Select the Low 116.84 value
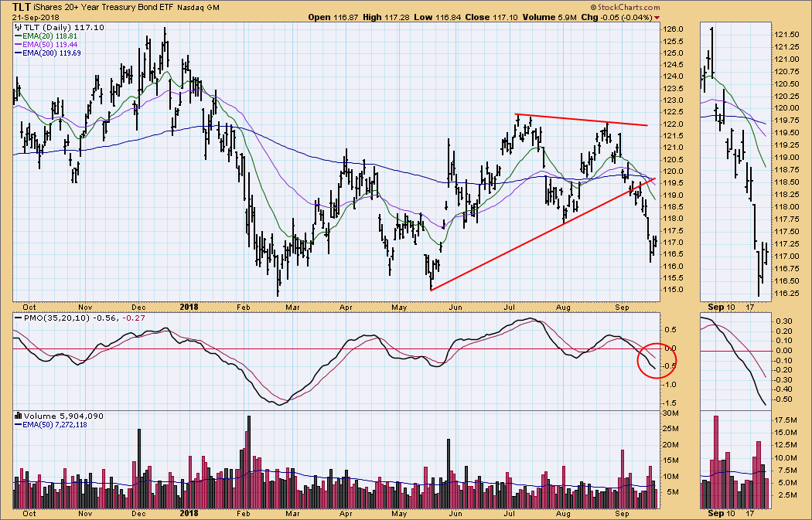The height and width of the screenshot is (520, 812). pyautogui.click(x=437, y=17)
